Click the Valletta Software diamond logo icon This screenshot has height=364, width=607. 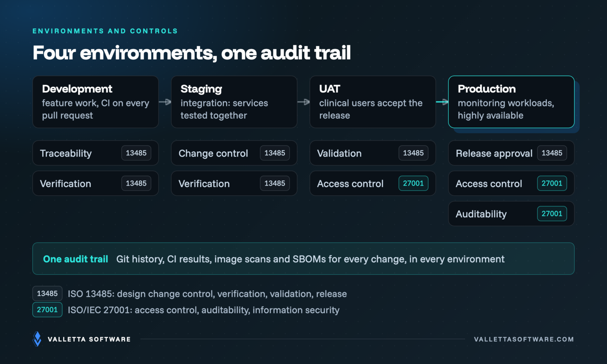[x=37, y=339]
